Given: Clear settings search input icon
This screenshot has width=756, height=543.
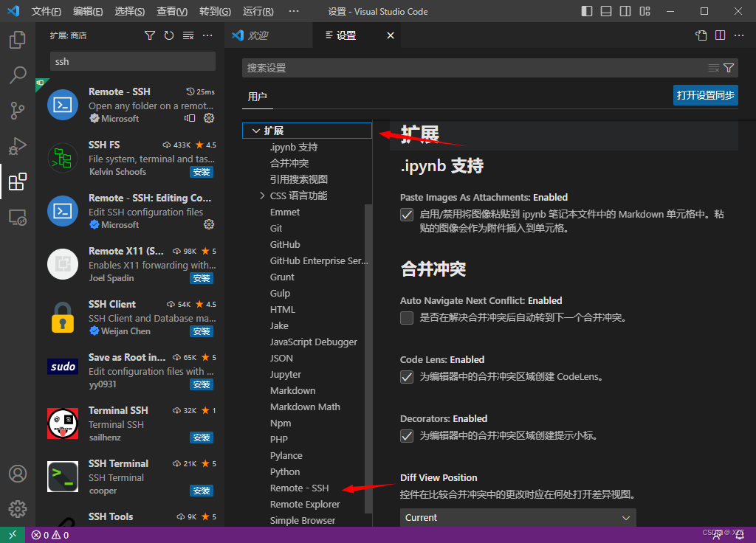Looking at the screenshot, I should pos(714,68).
